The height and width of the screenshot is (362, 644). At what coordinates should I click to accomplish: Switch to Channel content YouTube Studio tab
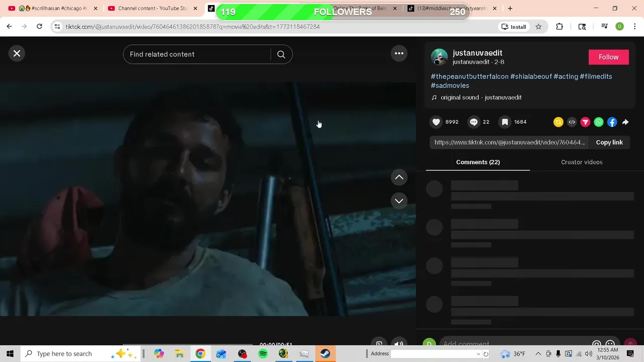click(153, 9)
